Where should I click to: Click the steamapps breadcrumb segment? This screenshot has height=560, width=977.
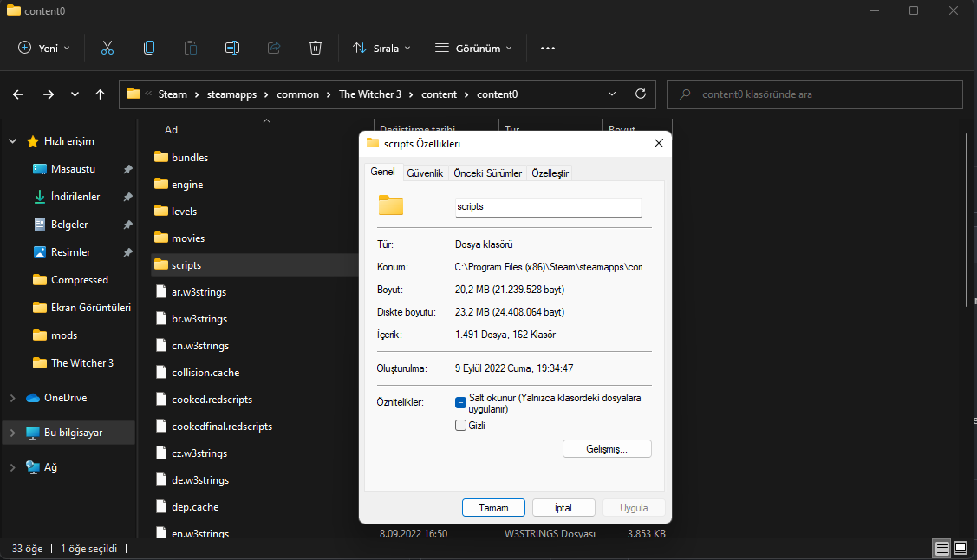click(231, 94)
